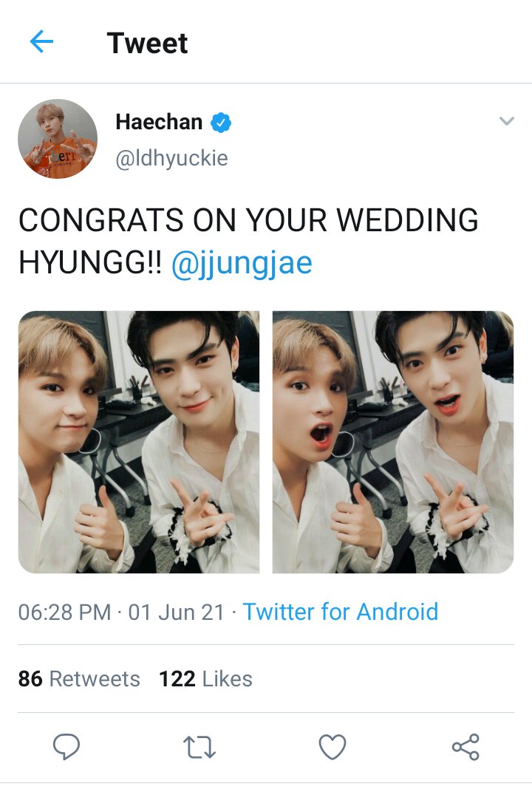The width and height of the screenshot is (532, 792).
Task: Click the CONGRATS ON YOUR WEDDING text
Action: (x=248, y=220)
